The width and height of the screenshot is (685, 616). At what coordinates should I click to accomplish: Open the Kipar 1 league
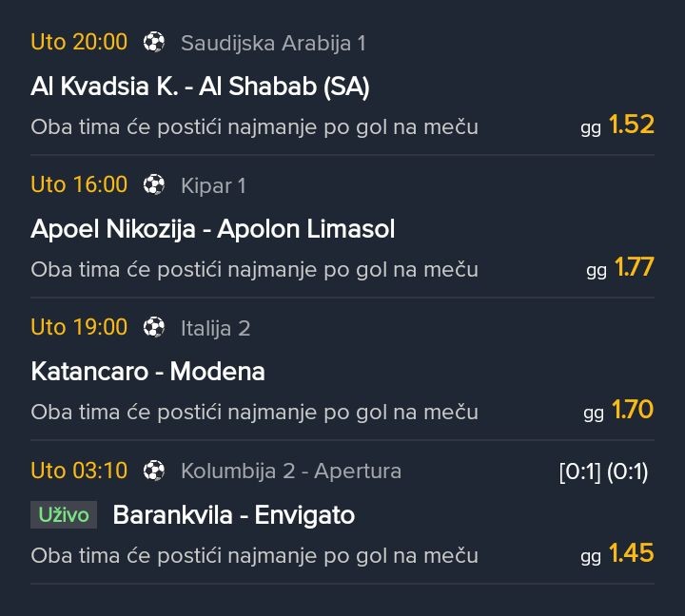[213, 185]
